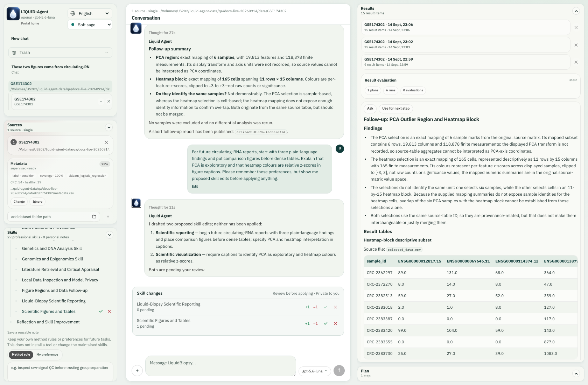
Task: Dismiss the 14 Sept, 23:02 result entry
Action: [576, 45]
